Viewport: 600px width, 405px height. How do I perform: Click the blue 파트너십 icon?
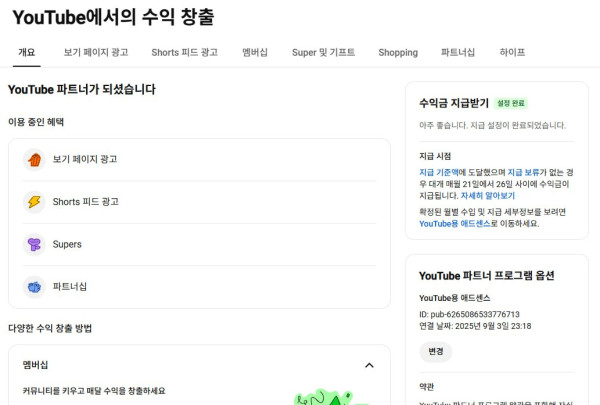(x=34, y=287)
